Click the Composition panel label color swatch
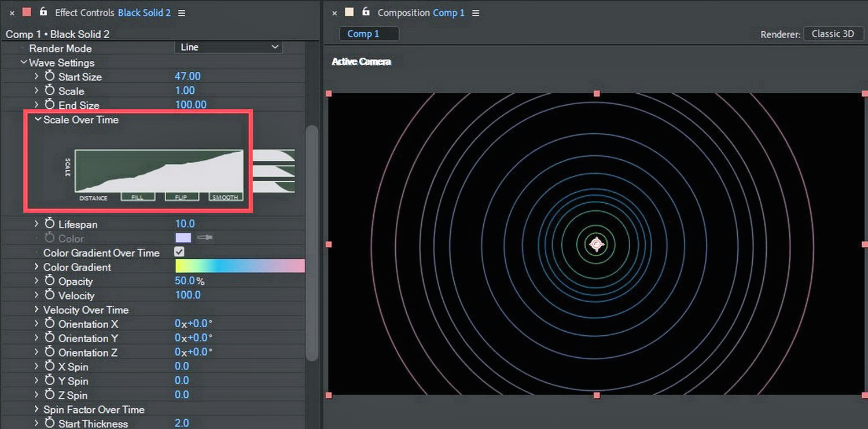Image resolution: width=868 pixels, height=429 pixels. [x=349, y=12]
